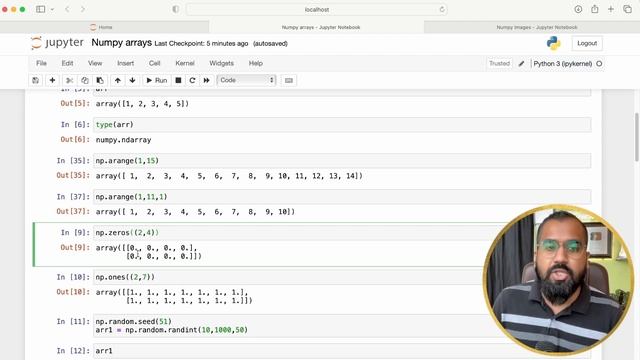Open Safari downloads icon
Screen dimensions: 640x360
pos(578,9)
